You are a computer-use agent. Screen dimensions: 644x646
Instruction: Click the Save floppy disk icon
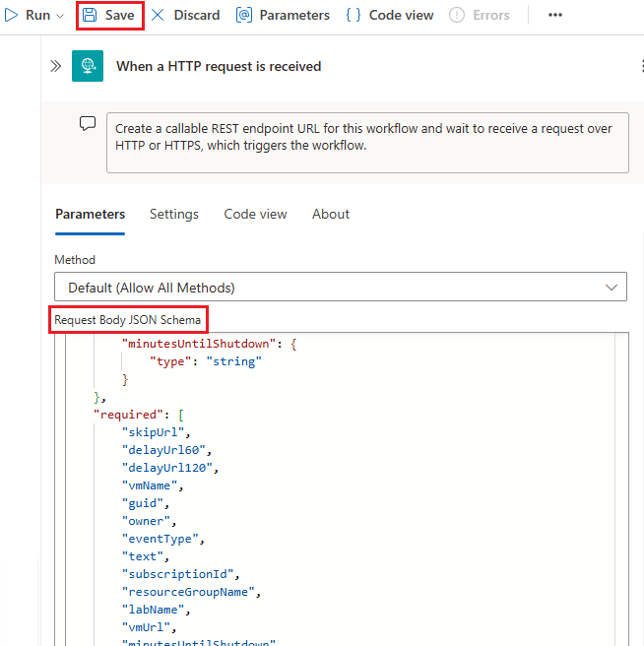(x=90, y=15)
